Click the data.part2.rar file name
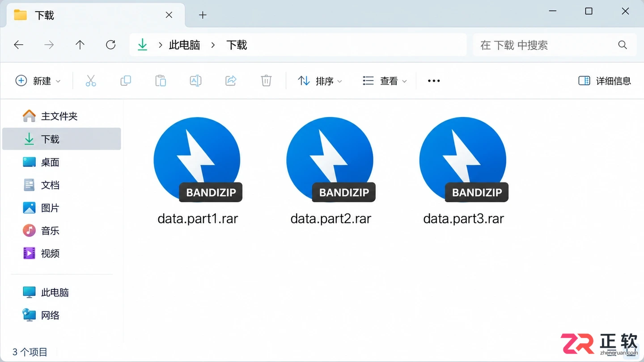 (331, 219)
